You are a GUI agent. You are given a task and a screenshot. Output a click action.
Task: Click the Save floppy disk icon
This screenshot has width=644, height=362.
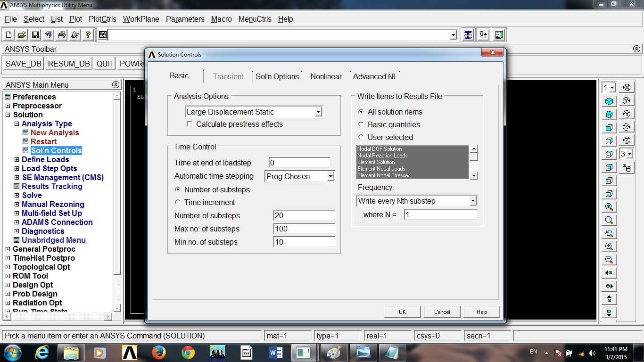click(35, 35)
